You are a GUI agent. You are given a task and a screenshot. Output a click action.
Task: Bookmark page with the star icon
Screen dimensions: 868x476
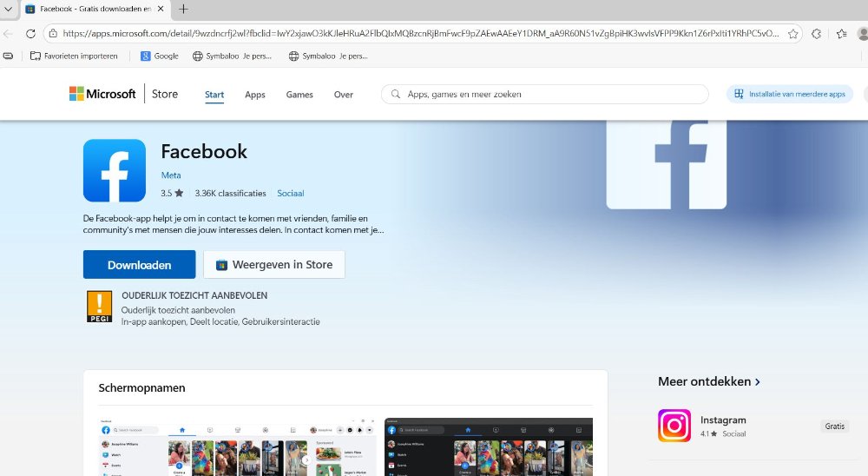[792, 34]
